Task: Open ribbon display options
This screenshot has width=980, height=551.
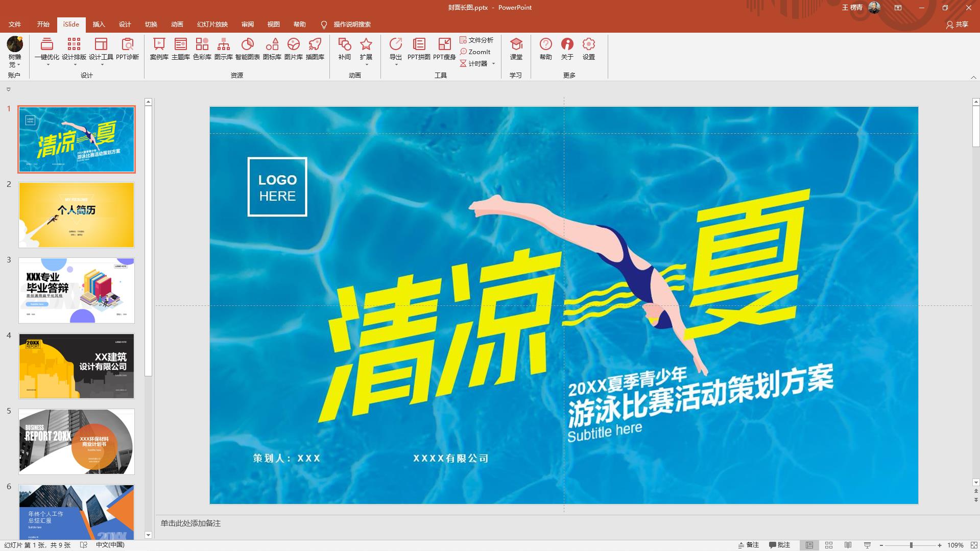Action: (898, 8)
